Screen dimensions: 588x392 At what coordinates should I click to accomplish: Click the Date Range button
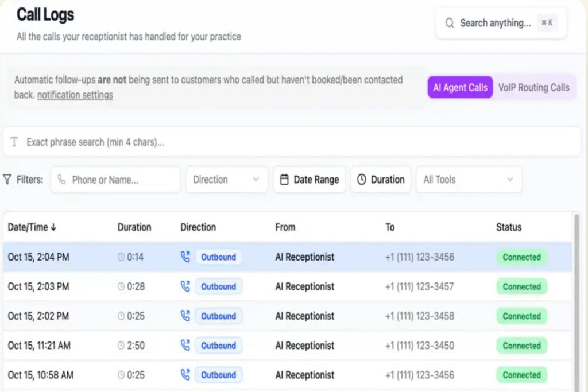(310, 180)
